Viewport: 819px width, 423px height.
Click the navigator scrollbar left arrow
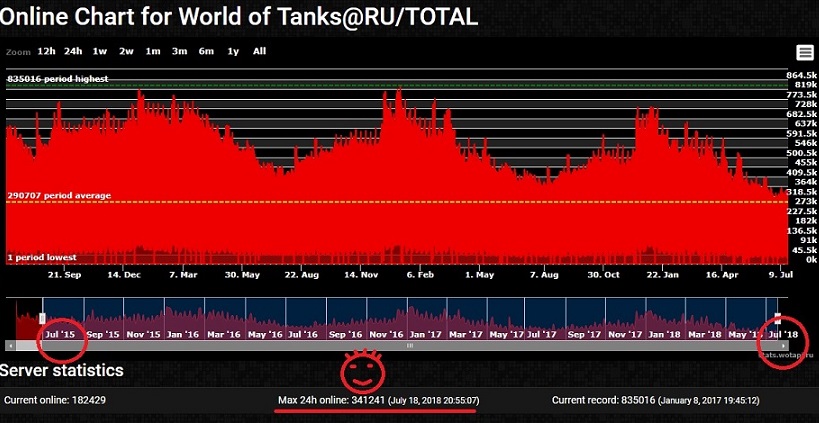tap(10, 345)
